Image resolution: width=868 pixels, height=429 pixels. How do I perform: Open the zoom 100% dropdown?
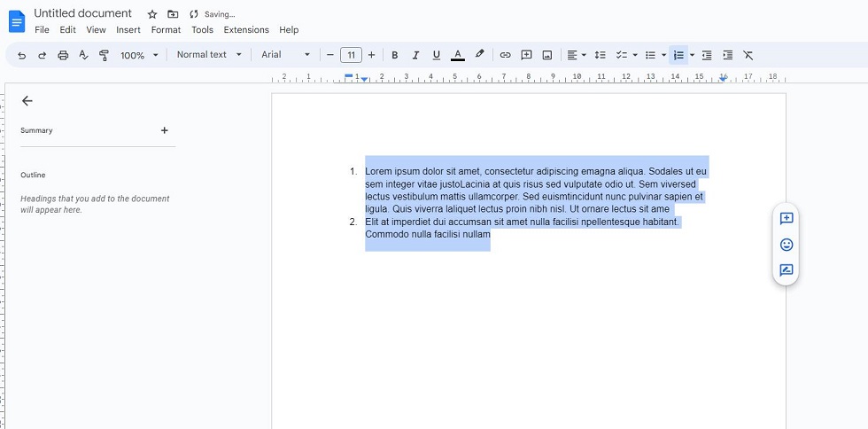click(140, 55)
